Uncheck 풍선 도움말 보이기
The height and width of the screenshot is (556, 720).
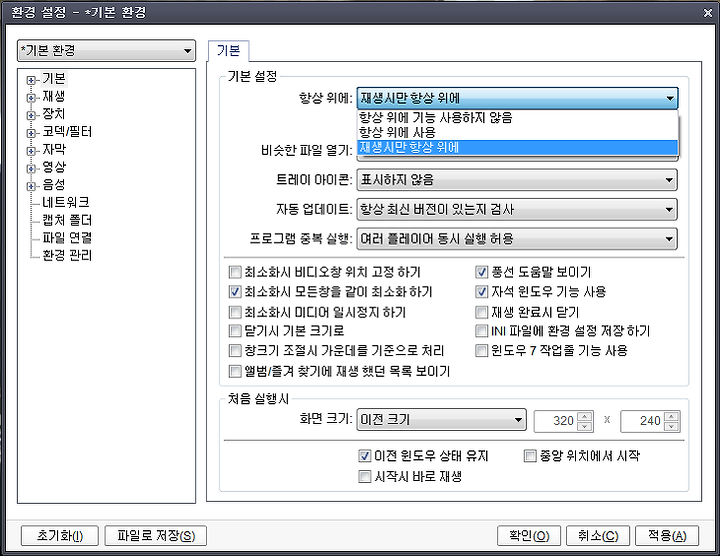pyautogui.click(x=481, y=272)
